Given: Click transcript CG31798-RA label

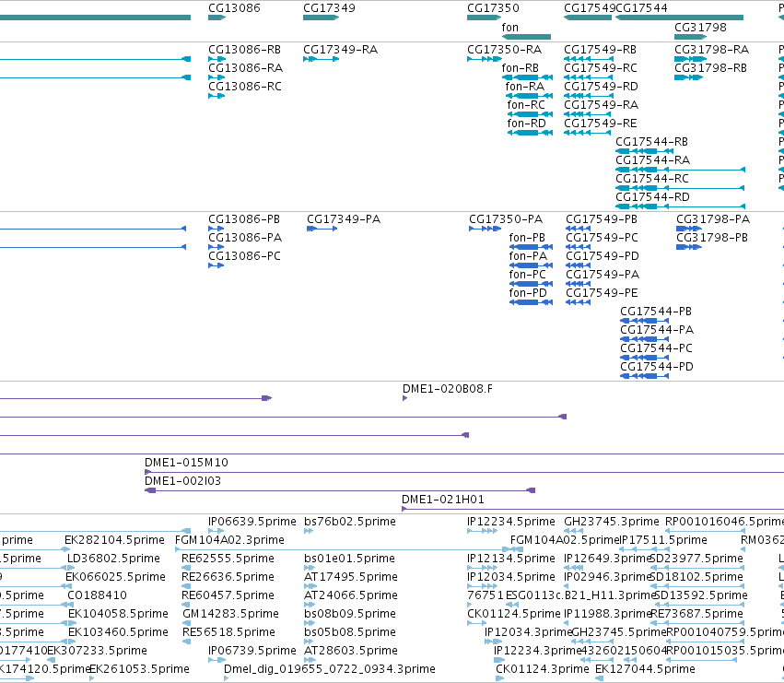Looking at the screenshot, I should tap(711, 50).
